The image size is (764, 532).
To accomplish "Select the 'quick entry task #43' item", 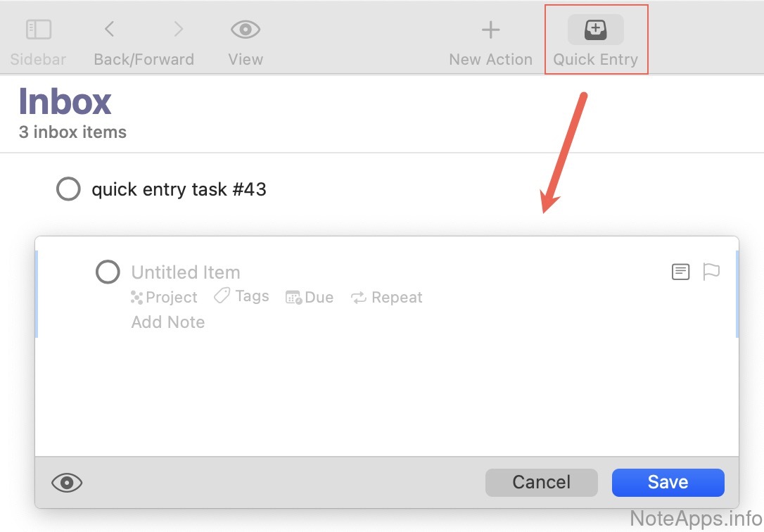I will pos(179,189).
